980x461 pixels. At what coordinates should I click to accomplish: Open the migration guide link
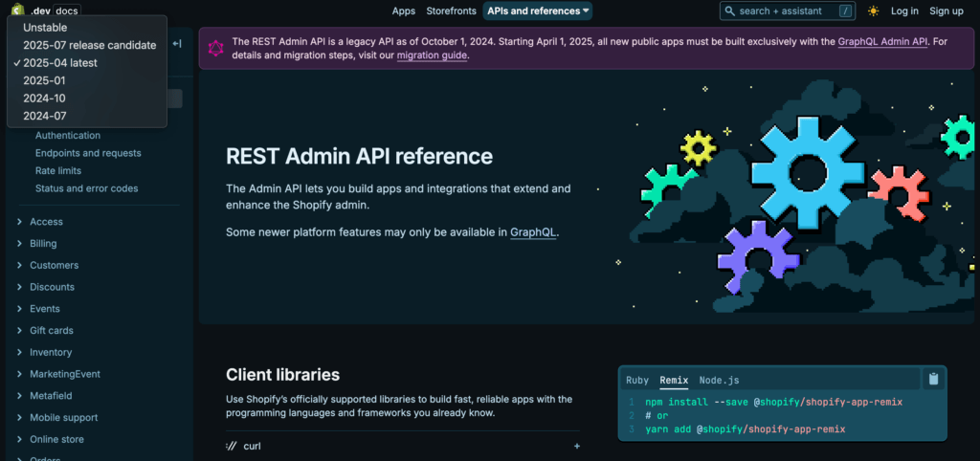tap(432, 55)
